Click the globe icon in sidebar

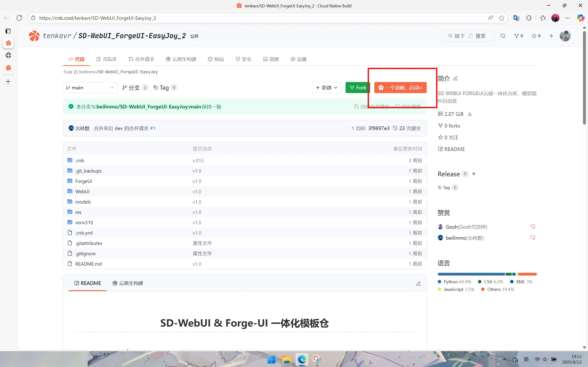[x=8, y=55]
